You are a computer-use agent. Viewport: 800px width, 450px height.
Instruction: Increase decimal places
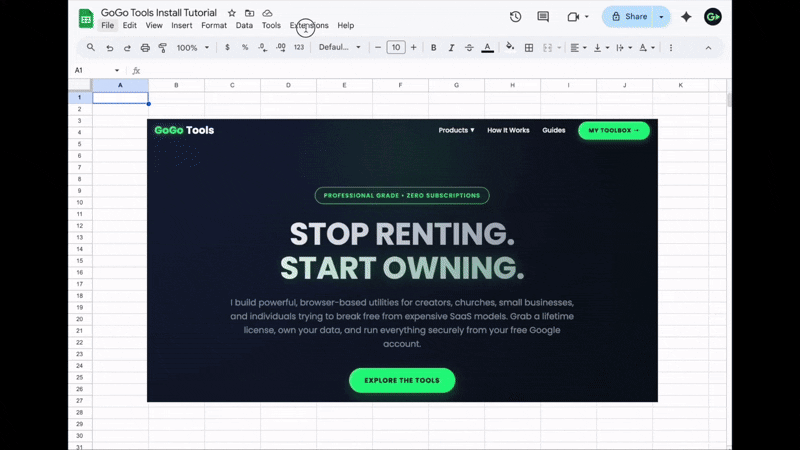click(x=281, y=47)
